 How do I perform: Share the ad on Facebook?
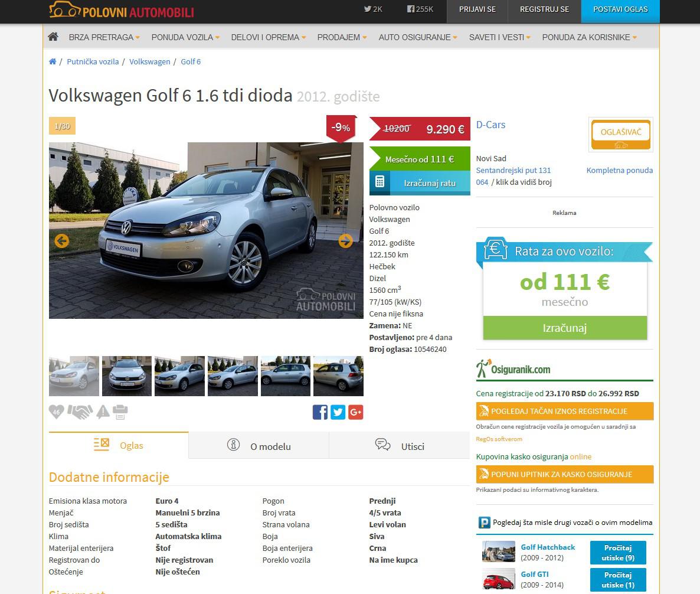pos(320,412)
